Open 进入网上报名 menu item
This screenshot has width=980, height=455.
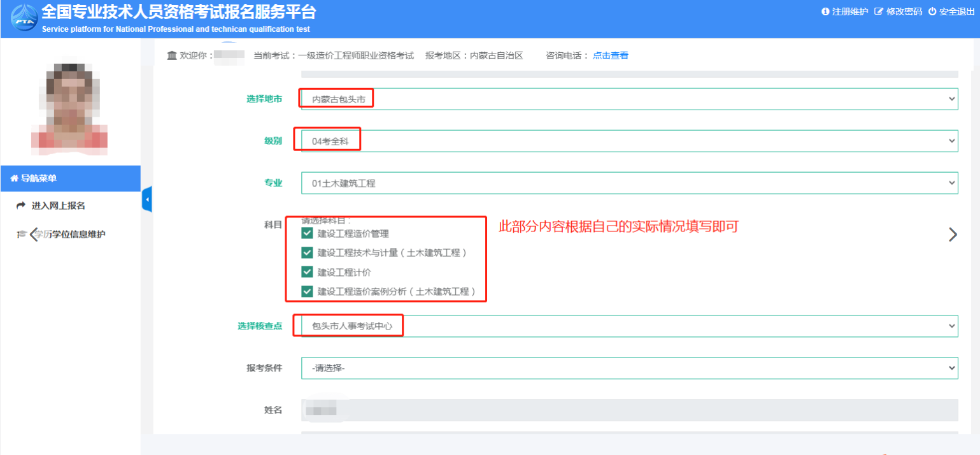[58, 206]
